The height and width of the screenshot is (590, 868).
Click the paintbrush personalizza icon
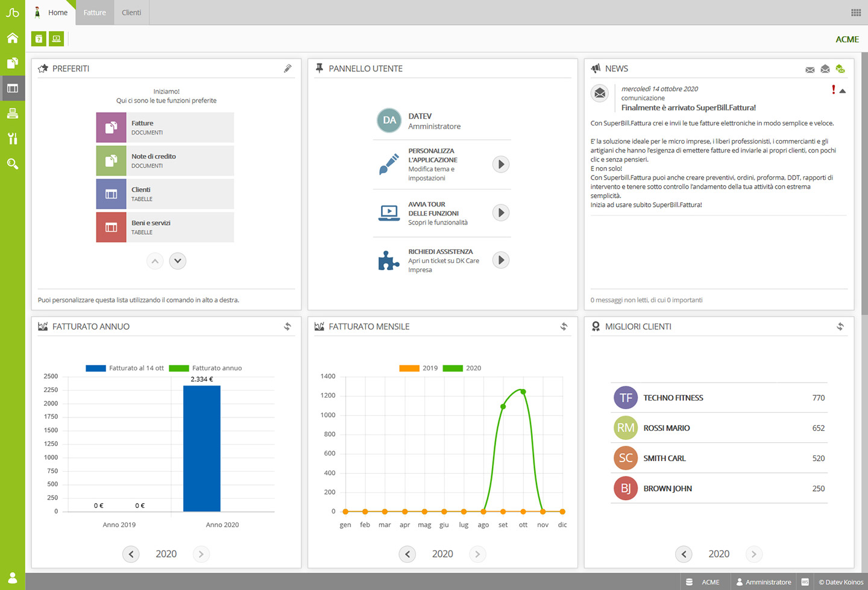click(389, 164)
